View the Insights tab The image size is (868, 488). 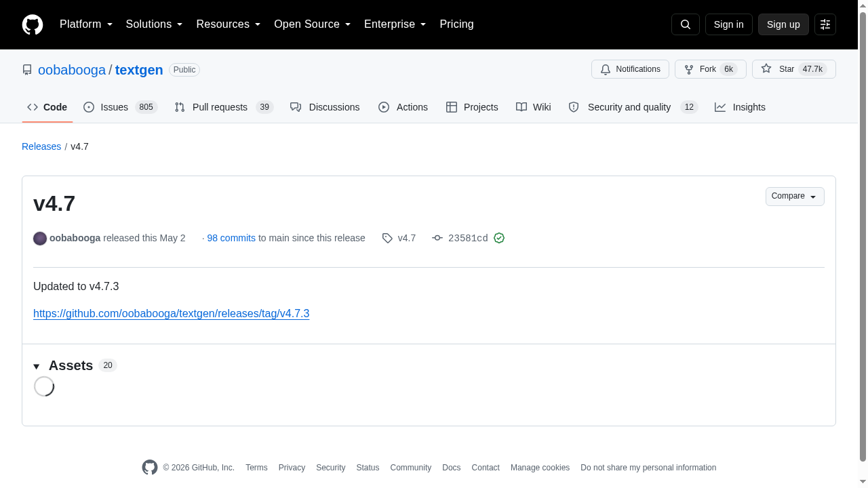tap(740, 107)
